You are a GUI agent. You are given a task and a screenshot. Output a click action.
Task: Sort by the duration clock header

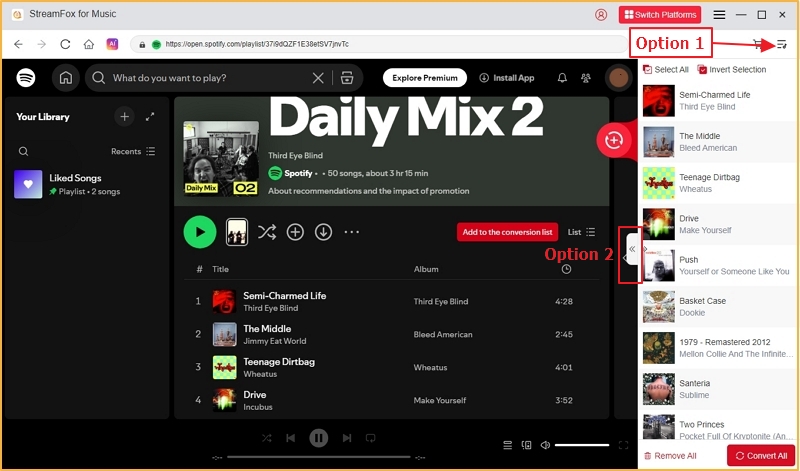(x=566, y=269)
